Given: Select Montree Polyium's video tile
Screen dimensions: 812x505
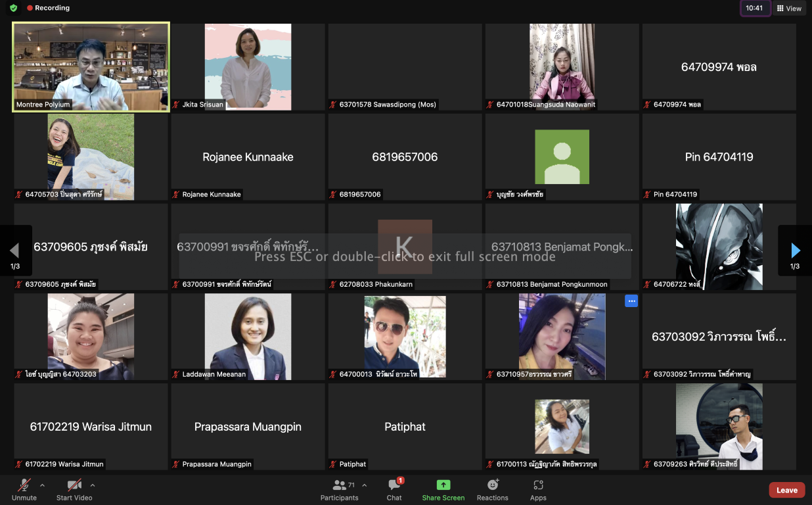Looking at the screenshot, I should (x=91, y=66).
